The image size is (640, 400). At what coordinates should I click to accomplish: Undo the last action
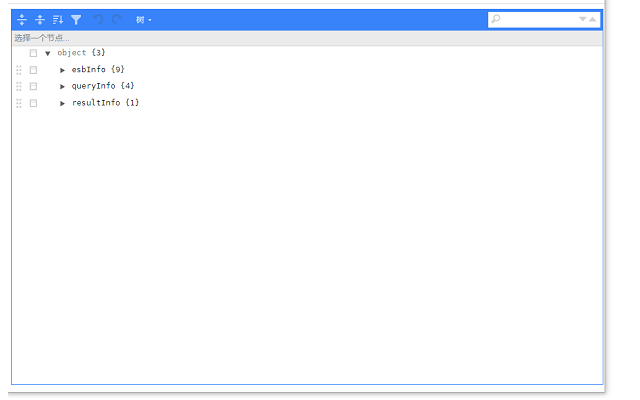(98, 19)
